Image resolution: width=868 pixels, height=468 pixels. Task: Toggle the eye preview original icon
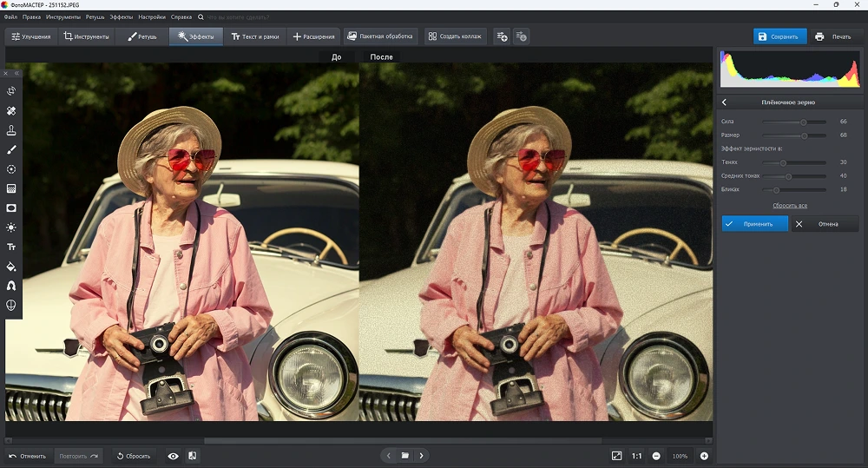(174, 457)
